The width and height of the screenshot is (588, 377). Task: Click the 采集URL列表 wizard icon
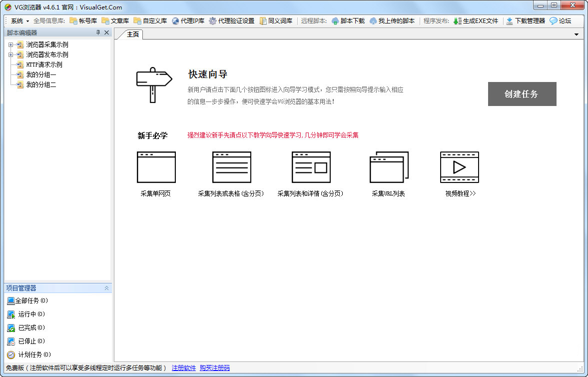coord(389,167)
